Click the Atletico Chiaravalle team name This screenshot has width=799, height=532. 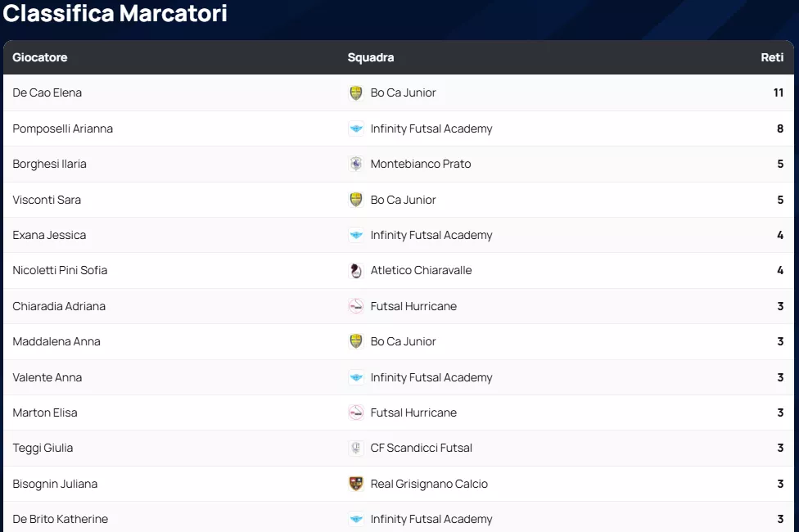click(x=421, y=271)
